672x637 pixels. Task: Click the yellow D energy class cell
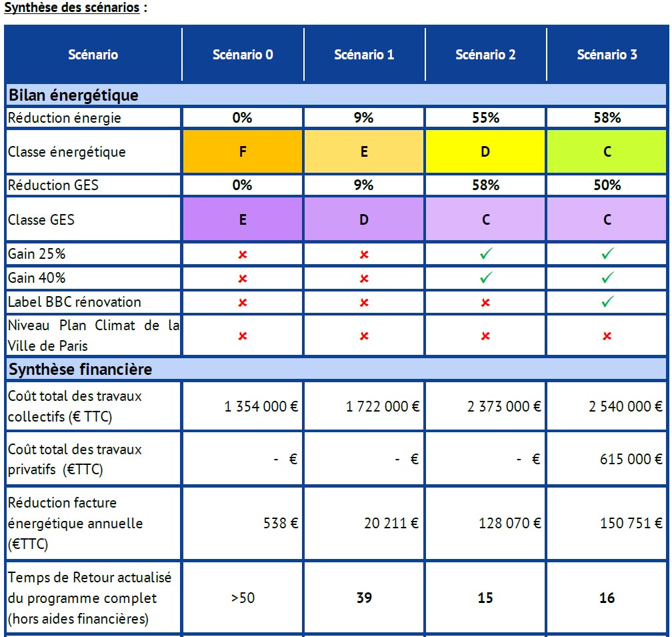click(485, 152)
